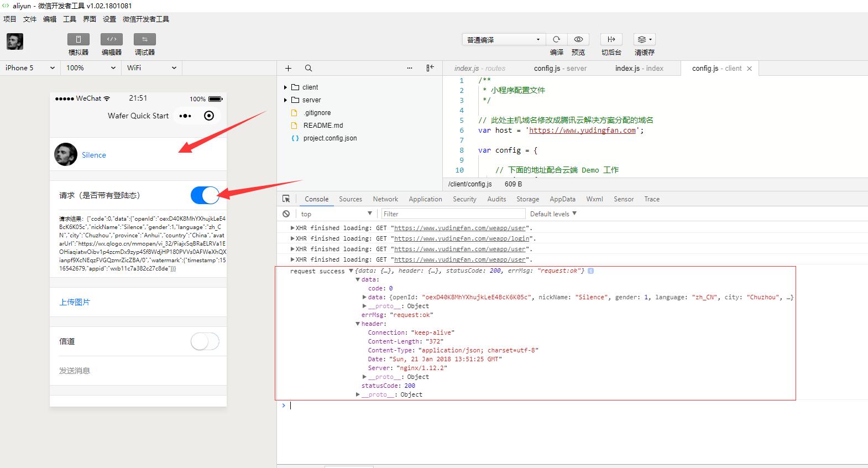Viewport: 868px width, 468px height.
Task: Open the console top context dropdown
Action: coord(337,214)
